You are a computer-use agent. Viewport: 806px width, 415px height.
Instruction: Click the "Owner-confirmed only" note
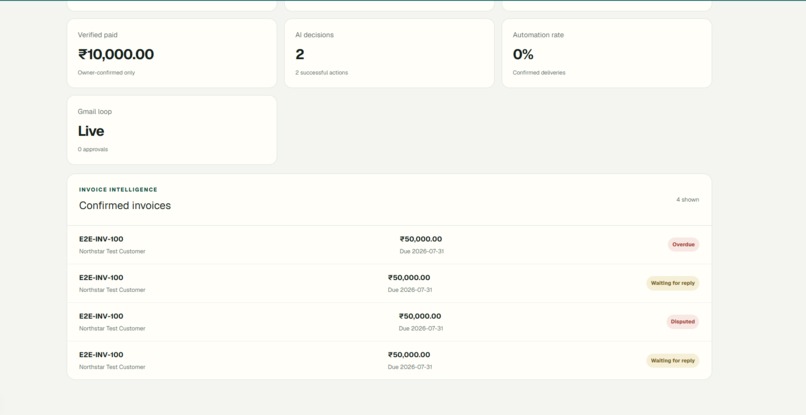[106, 73]
